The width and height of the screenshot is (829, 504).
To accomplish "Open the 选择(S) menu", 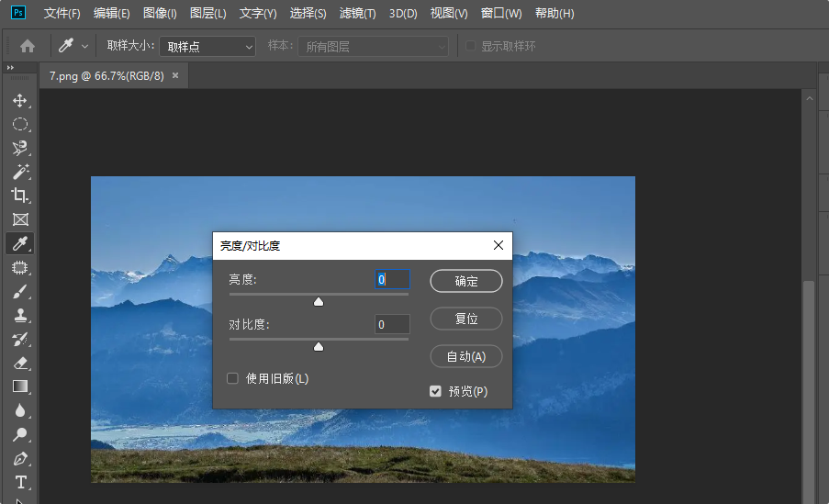I will tap(308, 13).
